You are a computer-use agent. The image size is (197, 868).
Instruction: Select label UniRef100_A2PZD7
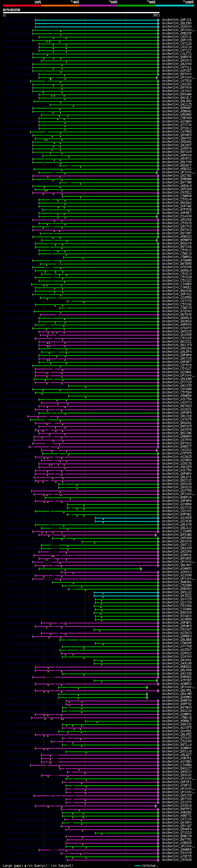pyautogui.click(x=177, y=71)
